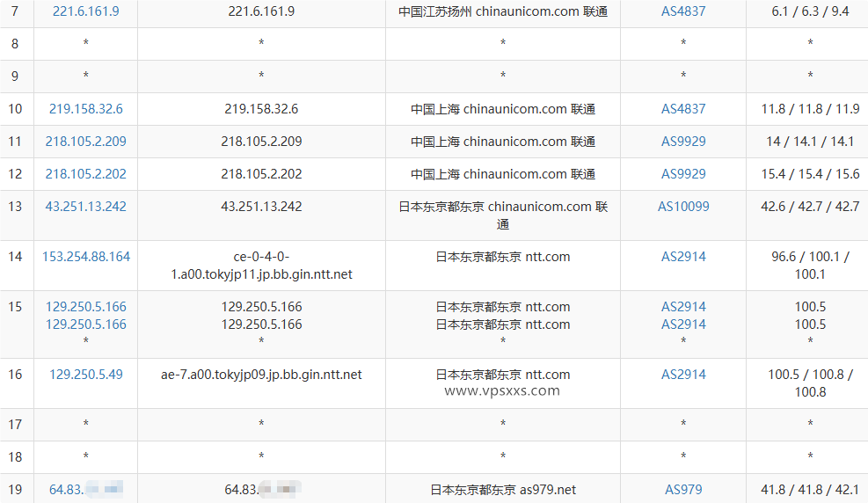Open AS2914 link in hop 14 row
The height and width of the screenshot is (503, 868).
[x=683, y=257]
